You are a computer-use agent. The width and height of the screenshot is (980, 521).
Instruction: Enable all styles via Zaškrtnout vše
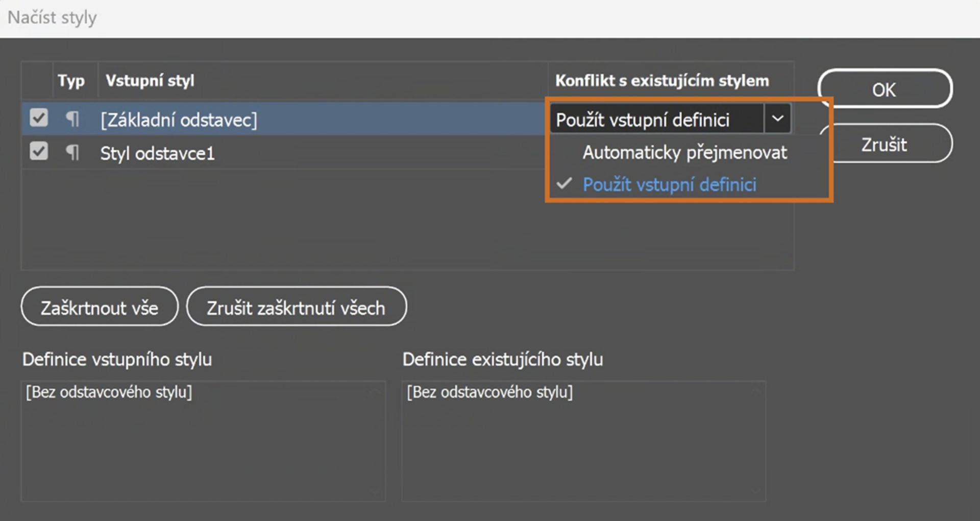tap(99, 307)
